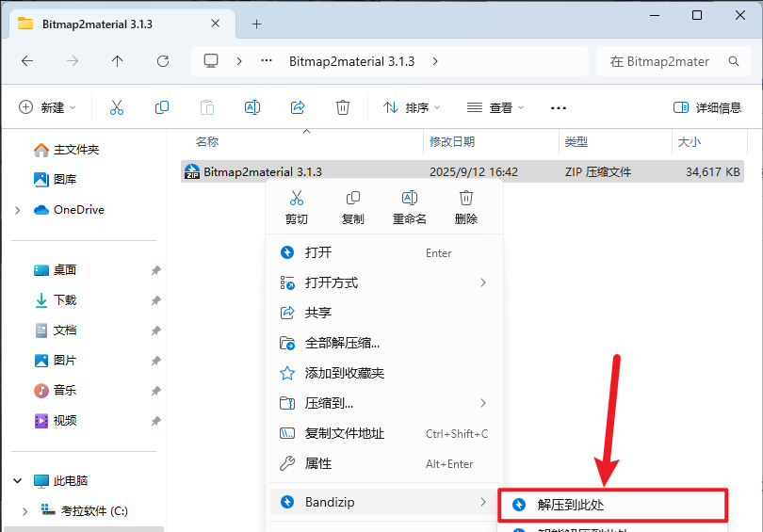Viewport: 763px width, 532px height.
Task: Open 桌面 in the sidebar
Action: tap(55, 270)
